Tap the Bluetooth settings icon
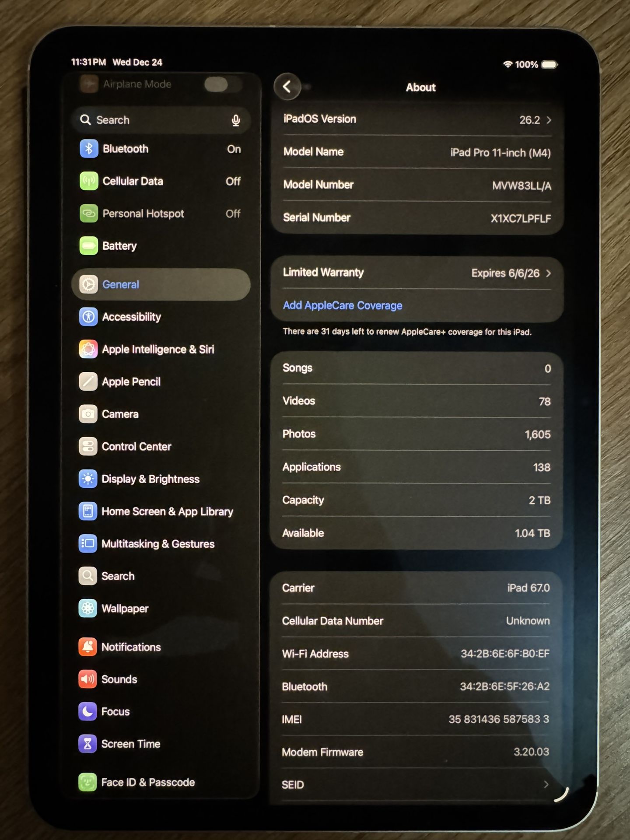Image resolution: width=630 pixels, height=840 pixels. click(x=89, y=149)
